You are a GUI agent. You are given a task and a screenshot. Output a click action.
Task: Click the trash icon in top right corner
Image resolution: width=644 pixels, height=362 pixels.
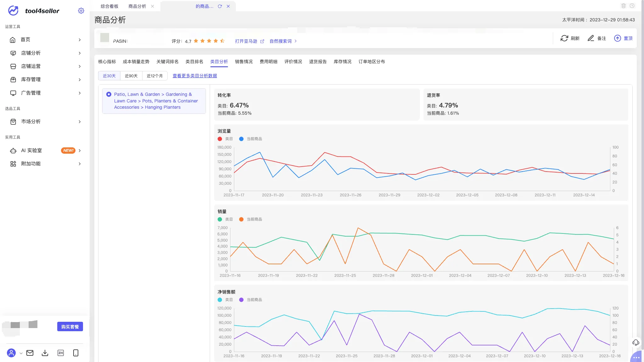point(623,6)
